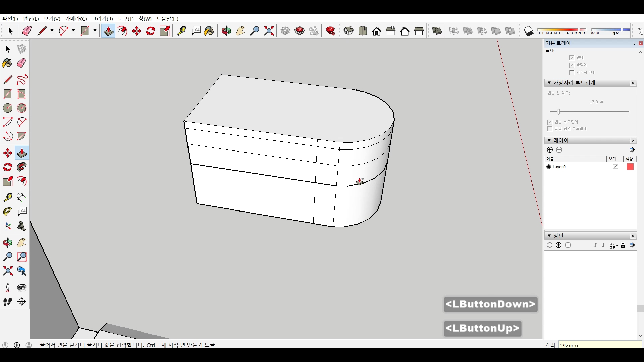Click the 거리 measurement input field
Image resolution: width=644 pixels, height=362 pixels.
click(x=600, y=345)
